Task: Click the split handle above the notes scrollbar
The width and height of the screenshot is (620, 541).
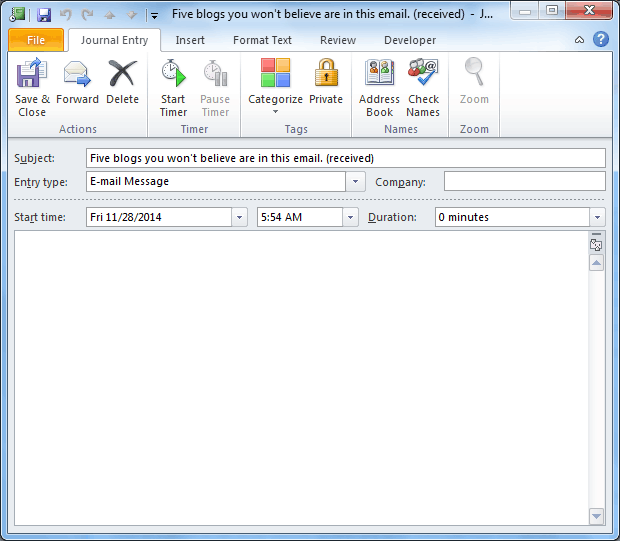Action: (x=596, y=234)
